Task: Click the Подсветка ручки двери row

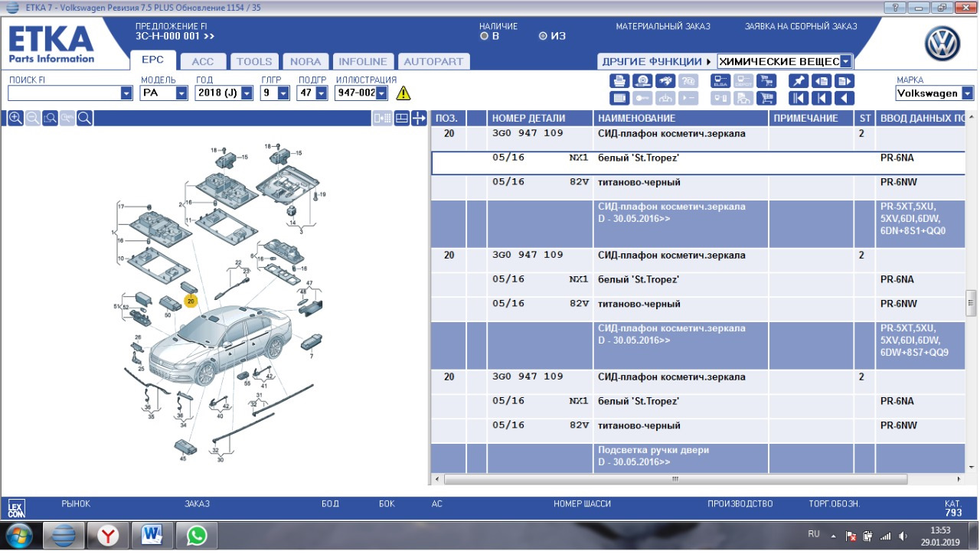Action: click(698, 457)
